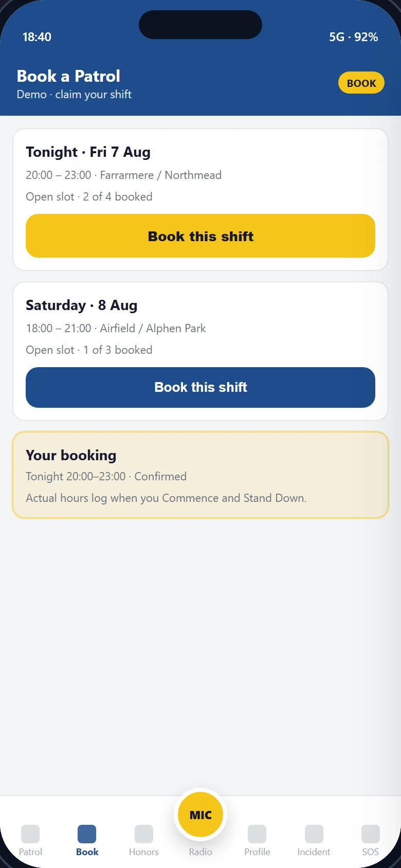Tap the Patrol icon in bottom navigation

click(30, 834)
